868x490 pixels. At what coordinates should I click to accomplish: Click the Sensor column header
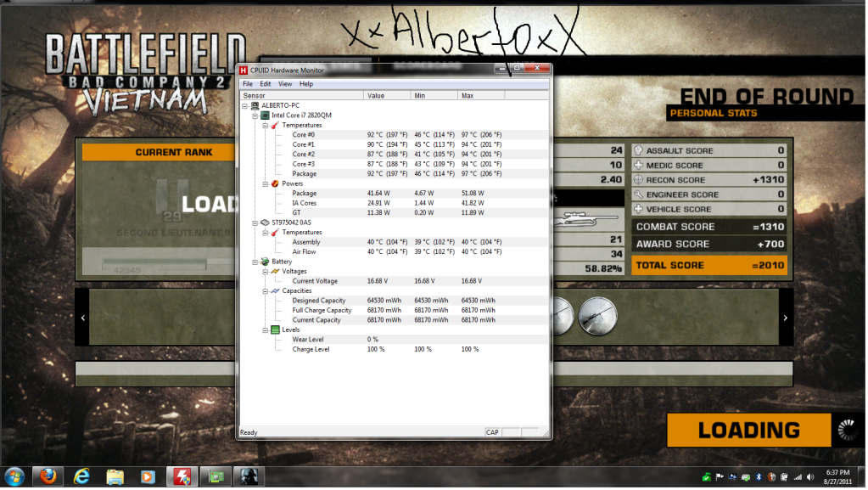[301, 96]
